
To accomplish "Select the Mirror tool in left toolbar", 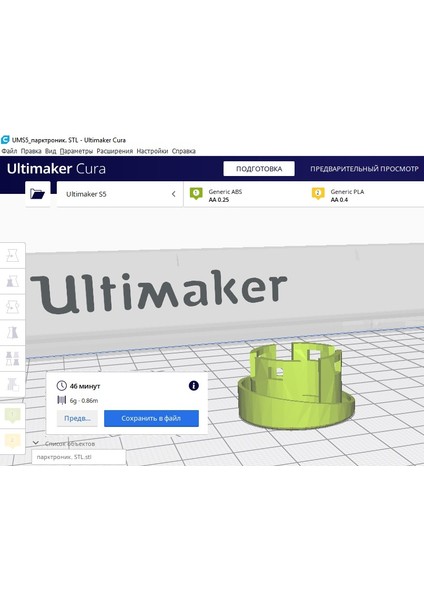I will click(13, 333).
